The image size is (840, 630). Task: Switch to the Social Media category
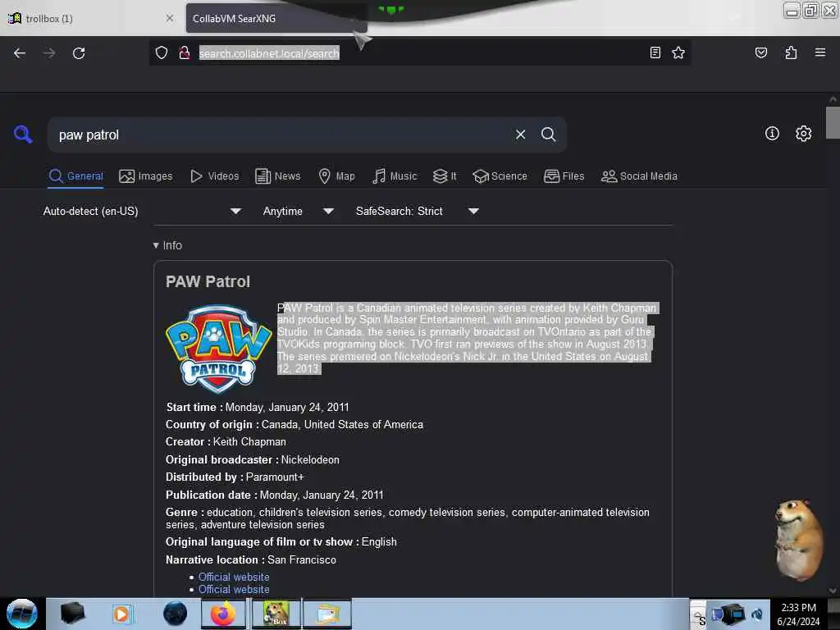click(639, 176)
